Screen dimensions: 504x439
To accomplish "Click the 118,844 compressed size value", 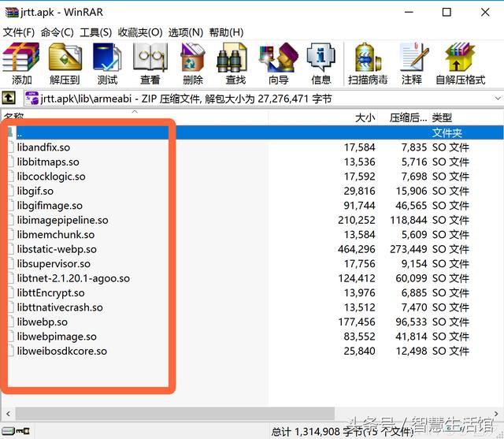I will pyautogui.click(x=408, y=220).
